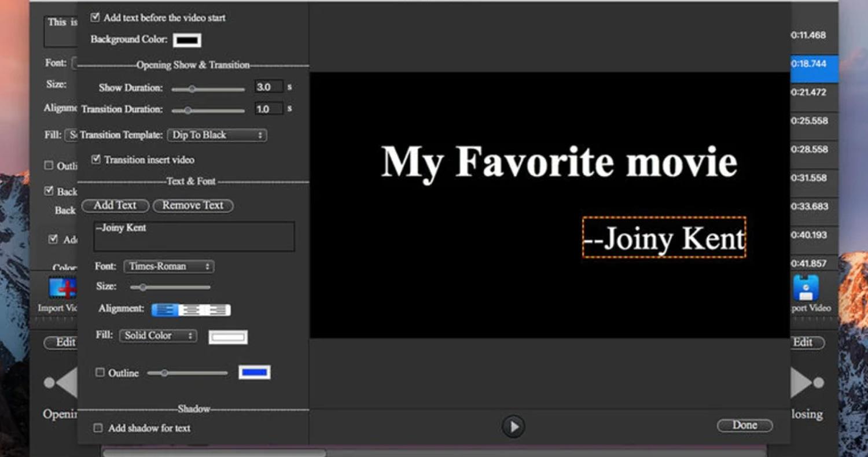
Task: Enable Add shadow for text
Action: (x=98, y=428)
